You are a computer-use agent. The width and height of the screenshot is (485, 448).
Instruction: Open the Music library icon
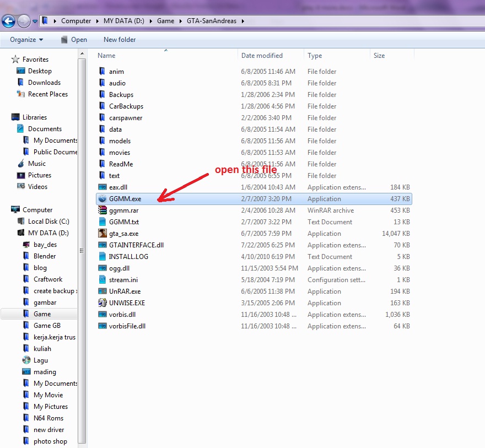pyautogui.click(x=21, y=164)
